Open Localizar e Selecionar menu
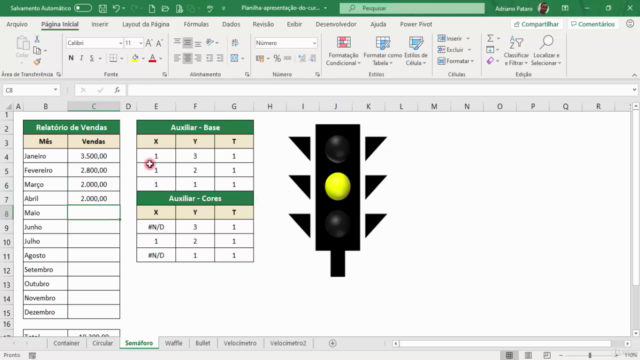Viewport: 640px width, 360px height. (x=546, y=51)
